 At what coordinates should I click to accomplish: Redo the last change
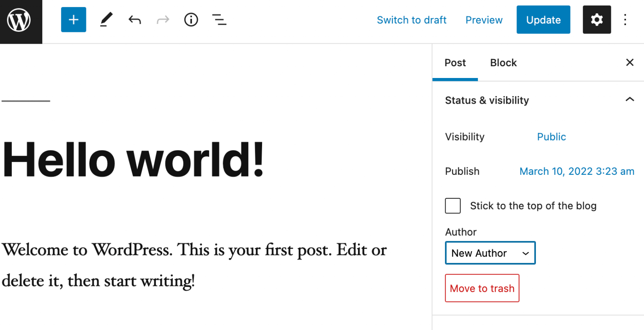click(x=163, y=19)
